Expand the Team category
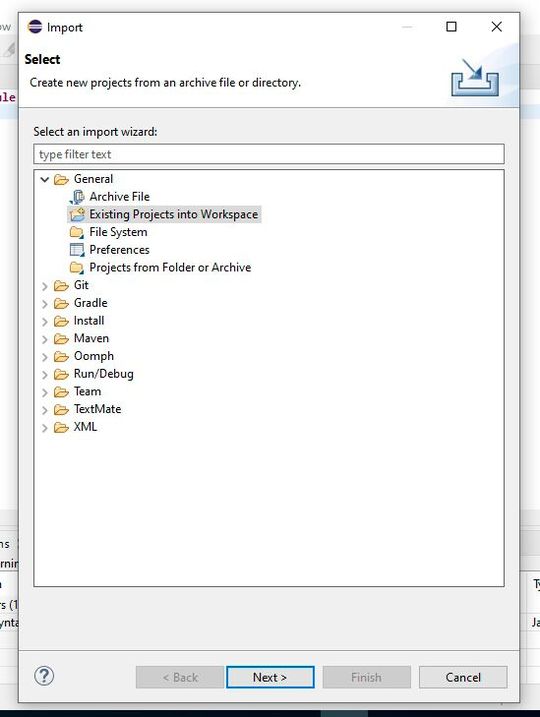The width and height of the screenshot is (540, 717). [44, 392]
